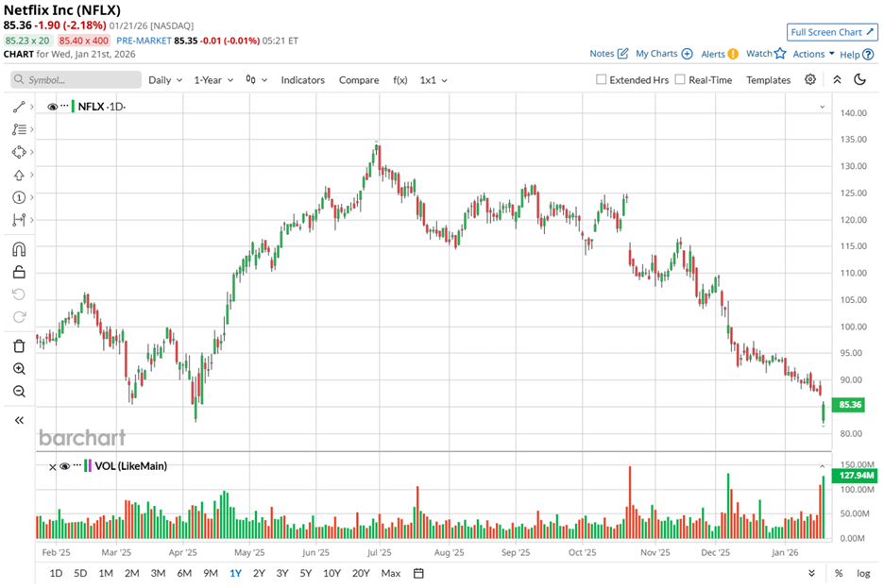Open the Templates menu
884x588 pixels.
[x=769, y=80]
